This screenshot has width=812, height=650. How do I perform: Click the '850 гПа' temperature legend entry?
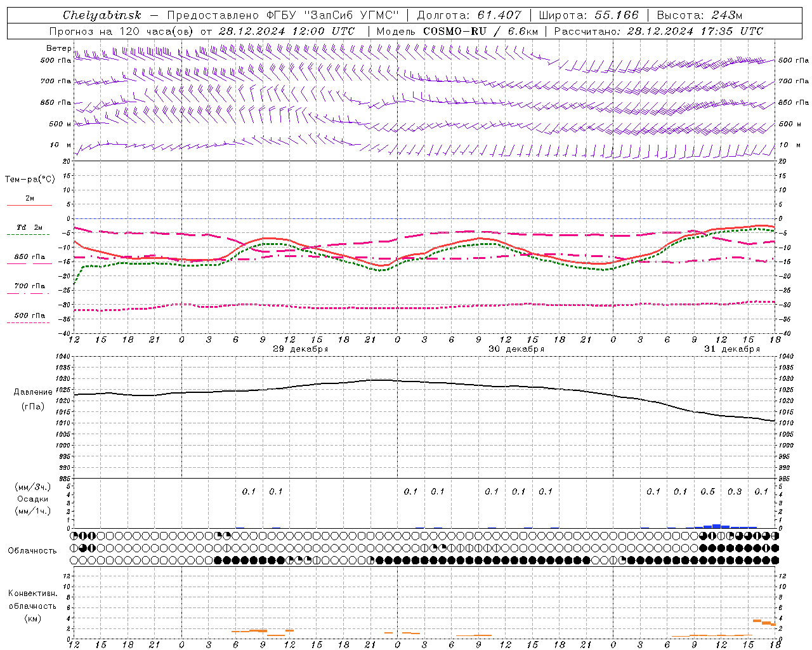coord(29,257)
